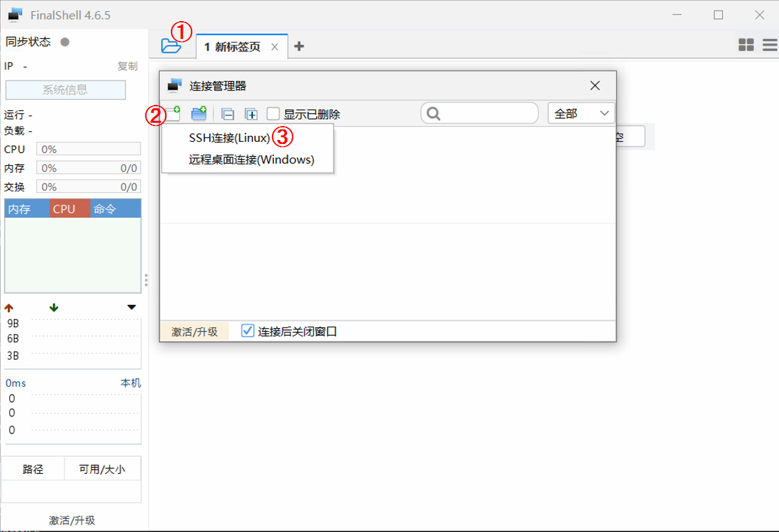Image resolution: width=779 pixels, height=532 pixels.
Task: Uncheck 连接后关闭窗口 checkbox
Action: pyautogui.click(x=248, y=331)
